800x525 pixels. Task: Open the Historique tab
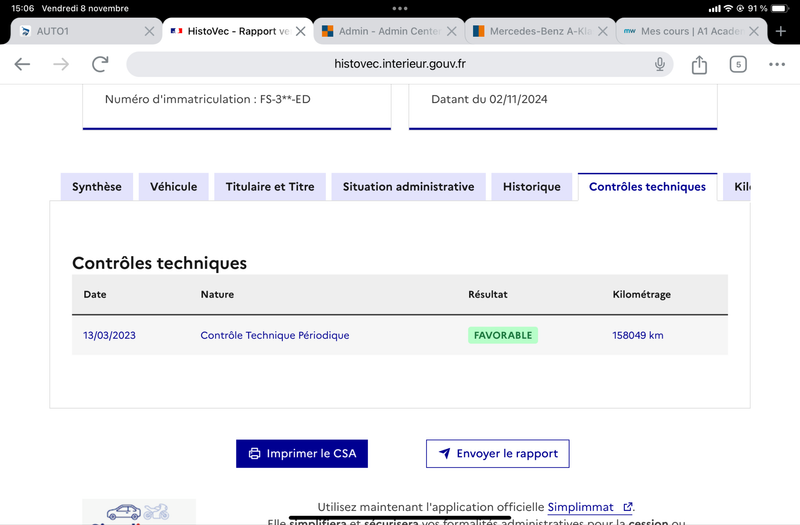[x=532, y=187]
